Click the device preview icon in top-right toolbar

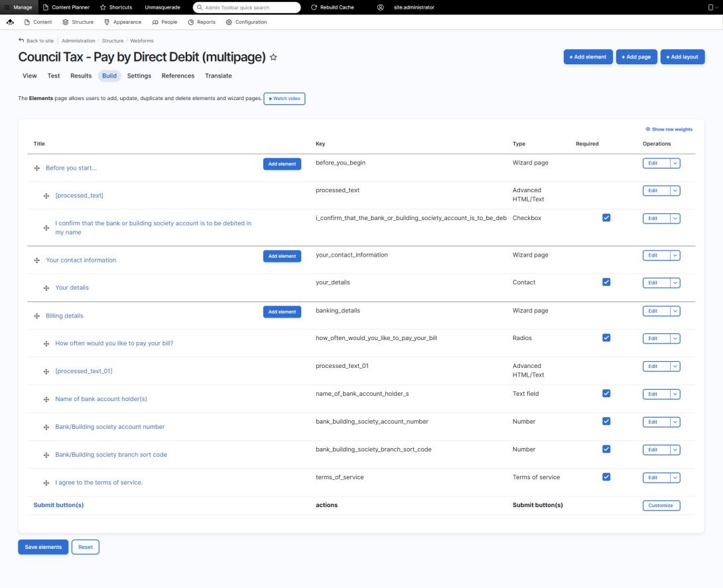710,7
